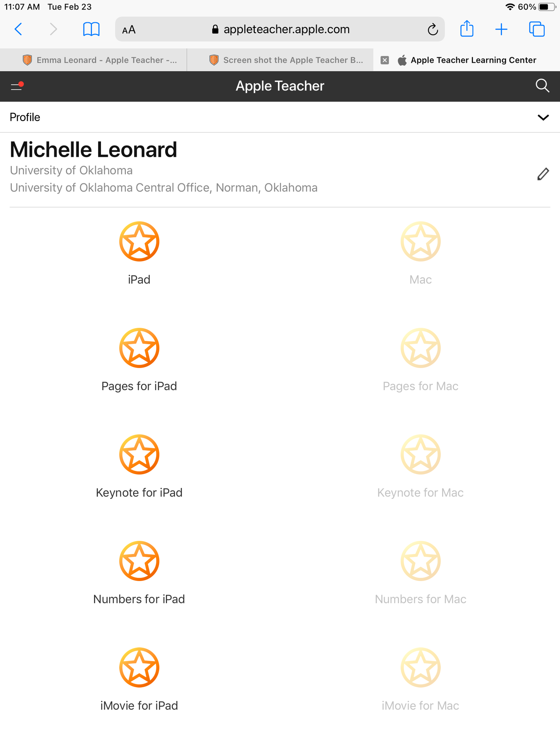Add a new Safari tab

(x=501, y=29)
